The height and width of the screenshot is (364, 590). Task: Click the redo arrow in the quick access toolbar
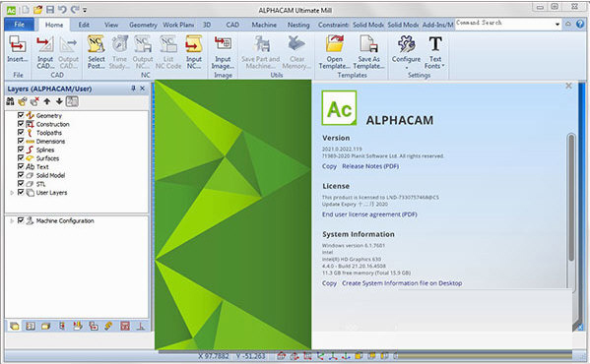75,10
